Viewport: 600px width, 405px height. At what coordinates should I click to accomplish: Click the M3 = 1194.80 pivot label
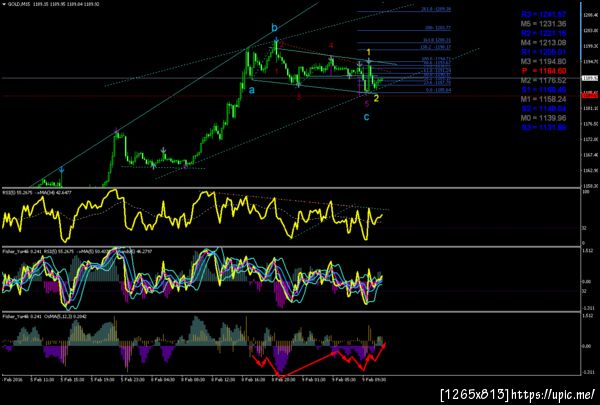coord(543,61)
